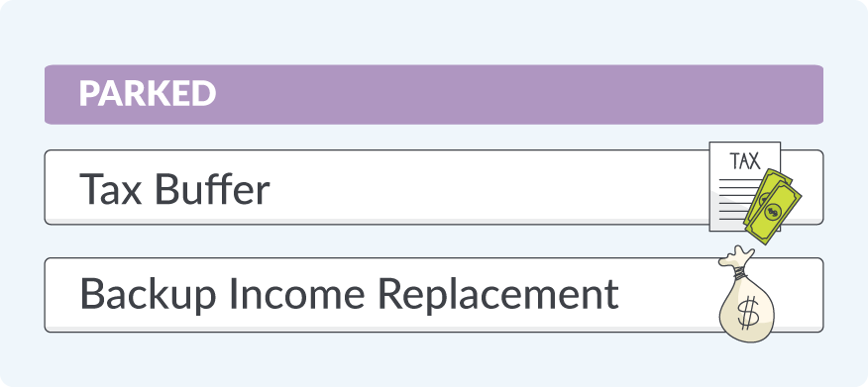Click the word Backup in the second row

pos(148,295)
